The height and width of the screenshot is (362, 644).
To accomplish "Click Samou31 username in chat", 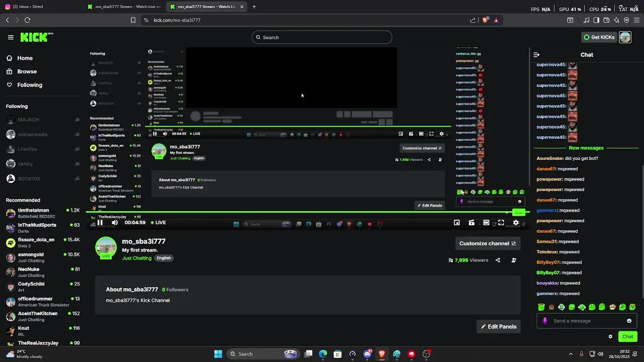I will (547, 241).
